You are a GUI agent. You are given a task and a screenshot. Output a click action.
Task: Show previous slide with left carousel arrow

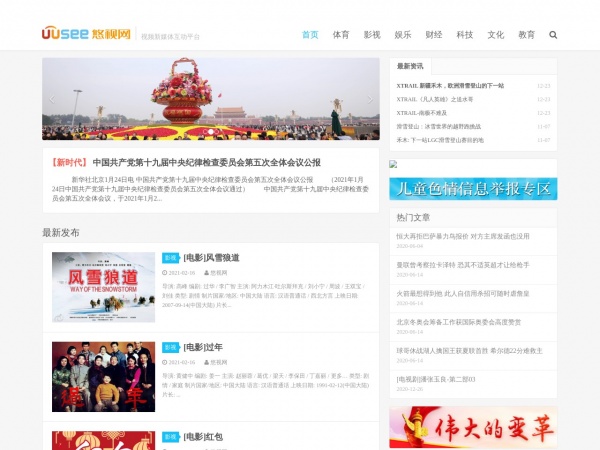point(52,99)
